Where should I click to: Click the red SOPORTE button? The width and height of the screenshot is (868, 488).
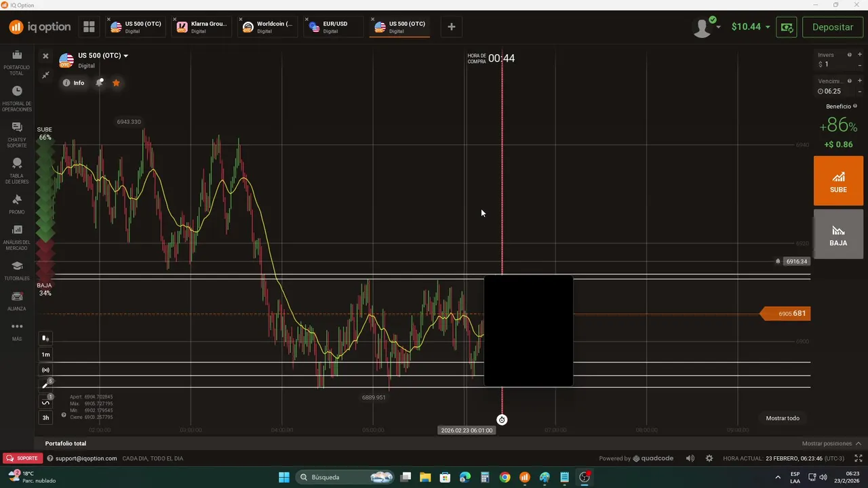(23, 458)
